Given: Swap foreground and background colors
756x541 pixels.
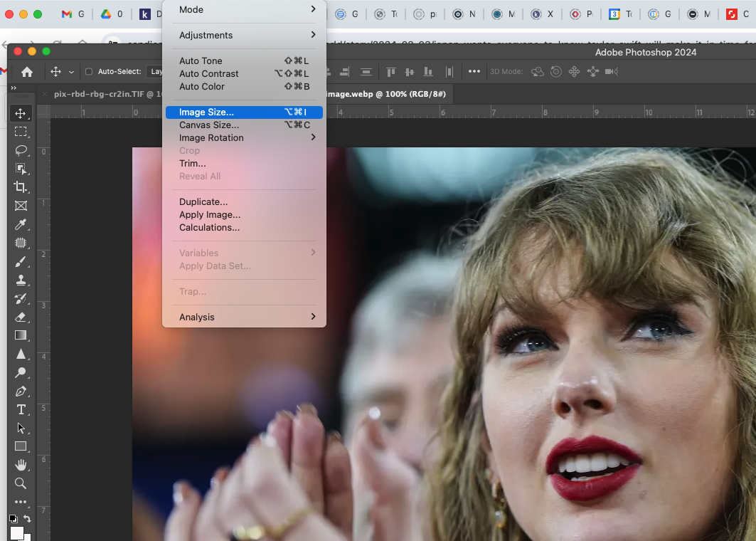Looking at the screenshot, I should [27, 519].
